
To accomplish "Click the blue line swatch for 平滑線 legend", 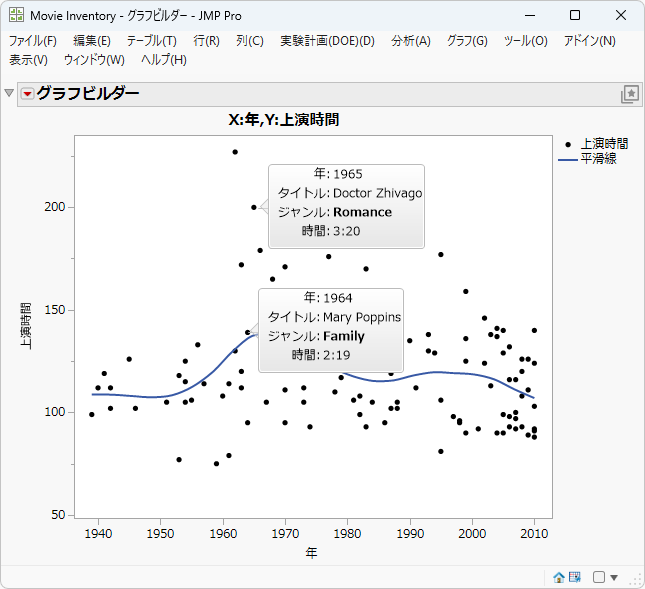I will [568, 160].
